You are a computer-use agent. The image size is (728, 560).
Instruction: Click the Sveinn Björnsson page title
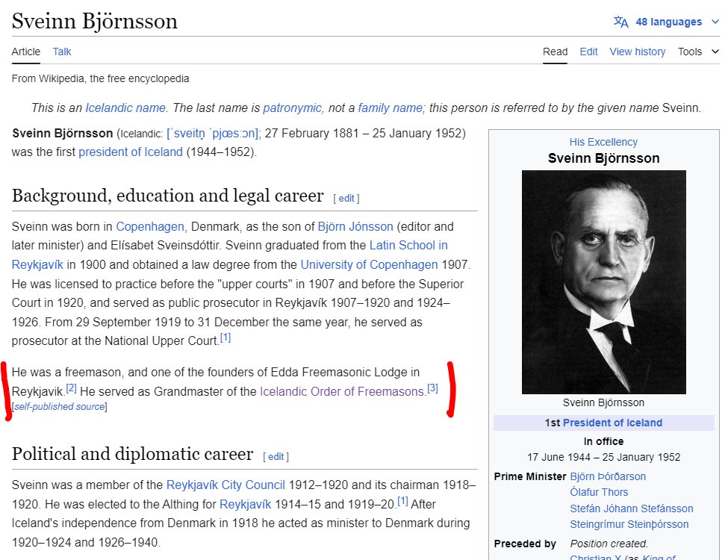coord(95,22)
